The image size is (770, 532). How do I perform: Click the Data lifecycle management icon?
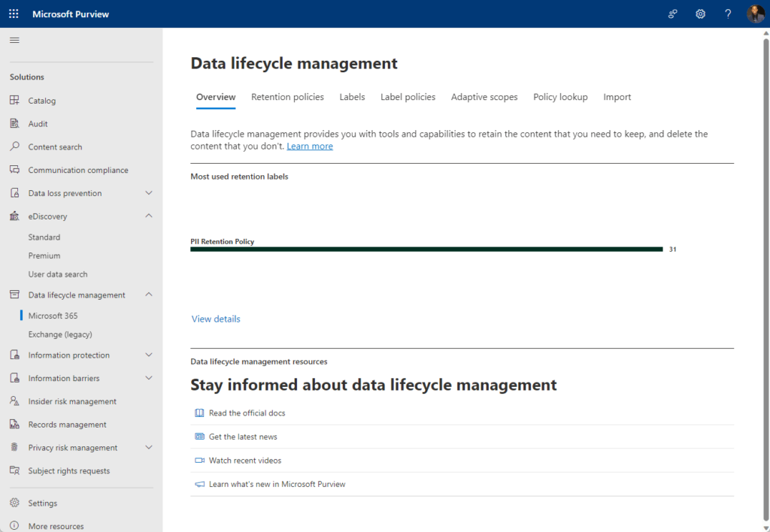15,295
